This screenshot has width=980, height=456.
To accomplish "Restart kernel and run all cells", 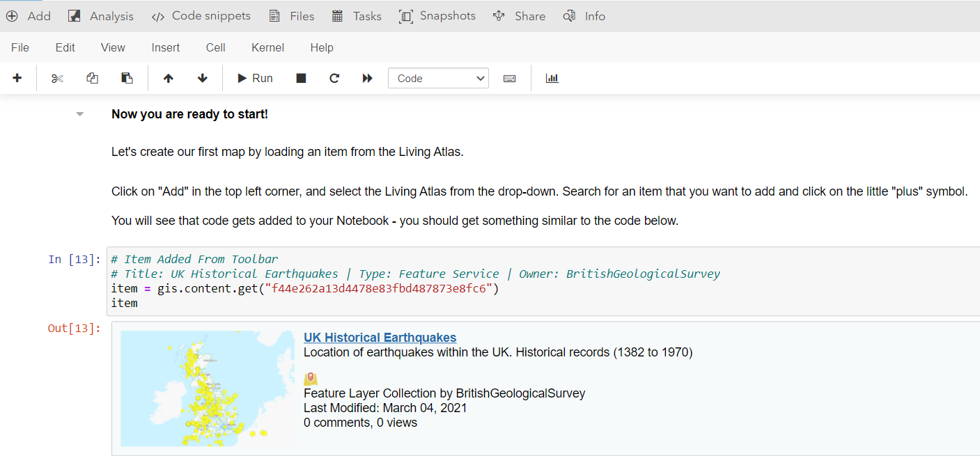I will point(368,79).
